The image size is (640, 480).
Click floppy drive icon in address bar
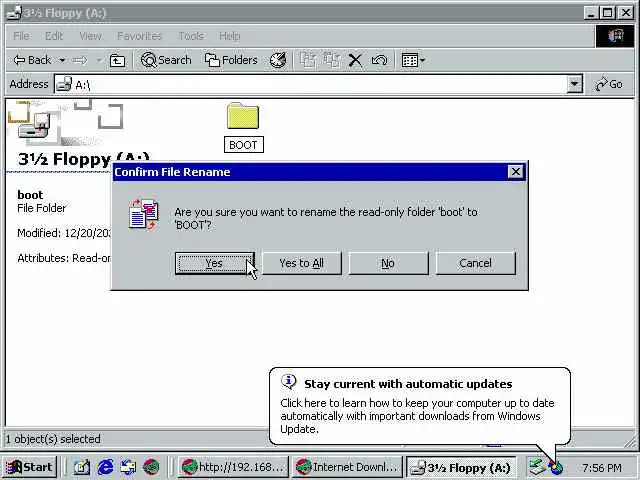(x=64, y=84)
